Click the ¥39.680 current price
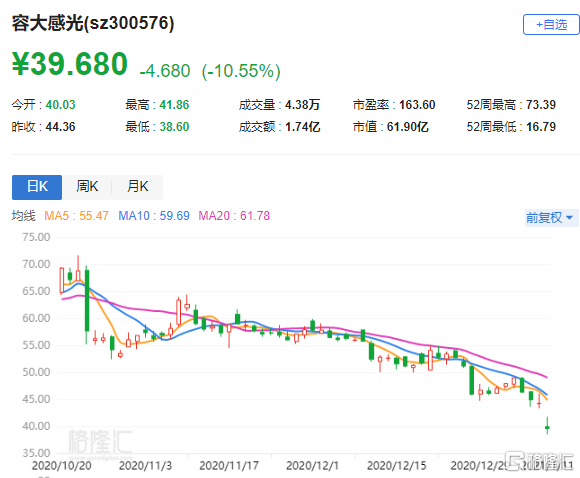The height and width of the screenshot is (478, 580). [70, 64]
